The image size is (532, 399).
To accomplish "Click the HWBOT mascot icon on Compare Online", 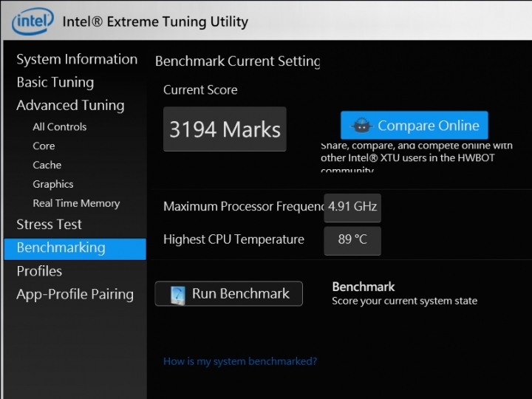I will (x=361, y=126).
